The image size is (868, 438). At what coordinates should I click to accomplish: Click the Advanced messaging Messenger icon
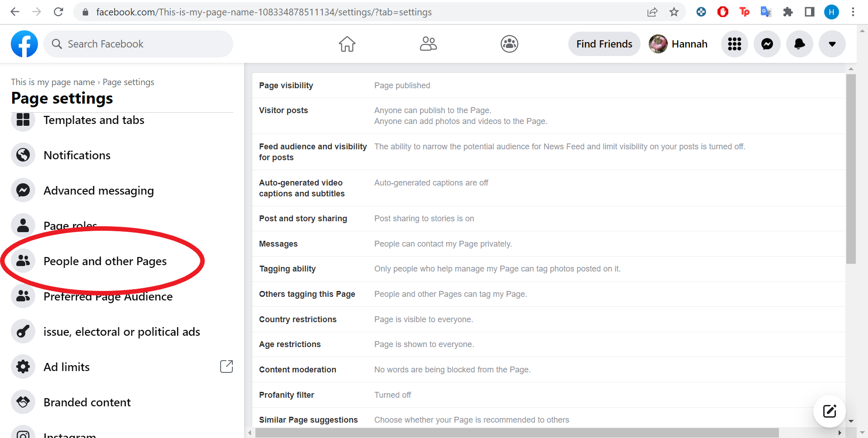(x=23, y=190)
